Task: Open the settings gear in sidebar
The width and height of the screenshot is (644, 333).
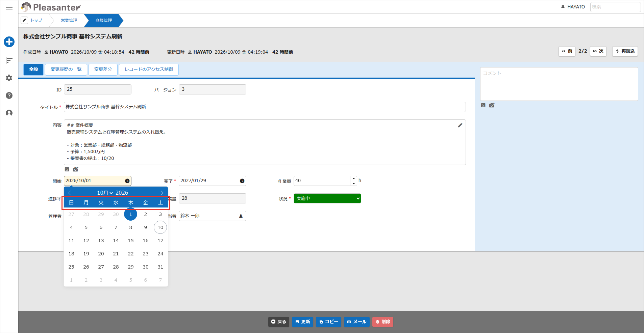Action: coord(9,78)
